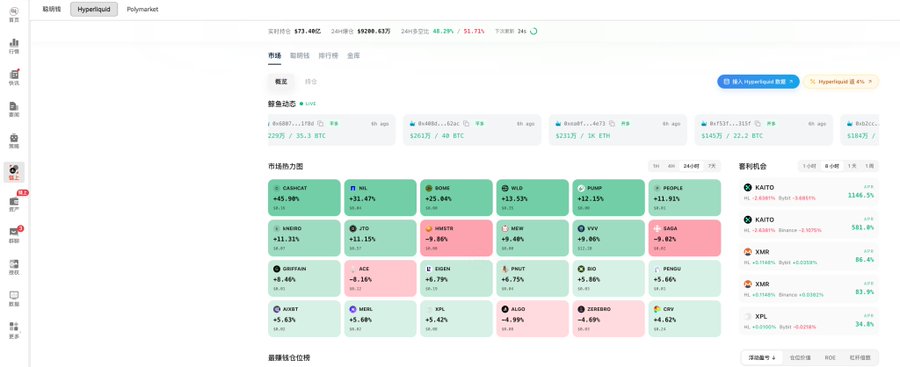
Task: Switch heatmap to 7天 timeframe
Action: pyautogui.click(x=712, y=166)
